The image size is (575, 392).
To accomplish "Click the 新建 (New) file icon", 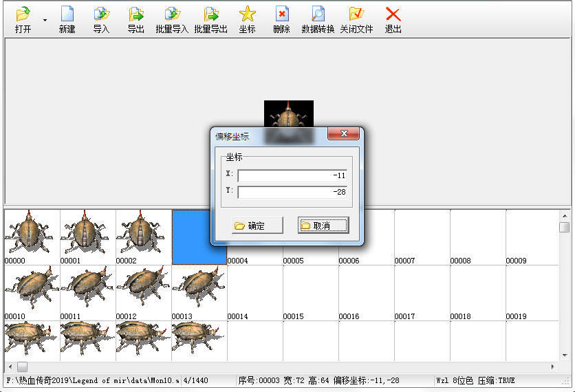I will coord(67,15).
